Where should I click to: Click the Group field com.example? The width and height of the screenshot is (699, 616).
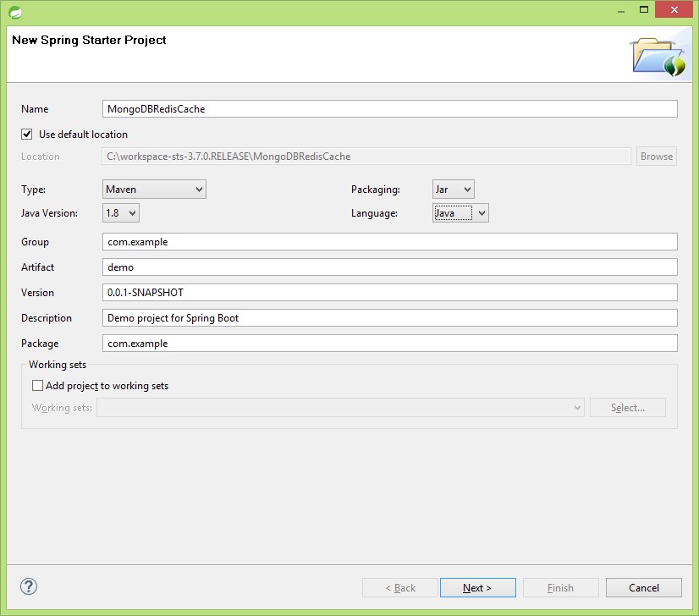(389, 242)
